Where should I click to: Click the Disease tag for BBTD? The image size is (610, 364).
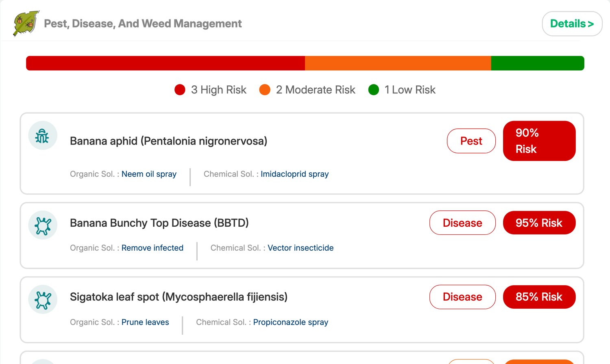coord(462,223)
